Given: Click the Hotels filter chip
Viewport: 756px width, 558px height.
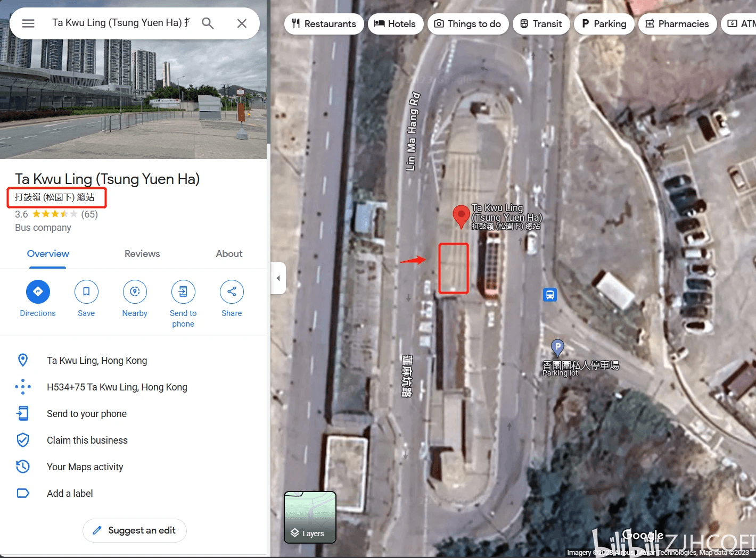Looking at the screenshot, I should click(396, 24).
